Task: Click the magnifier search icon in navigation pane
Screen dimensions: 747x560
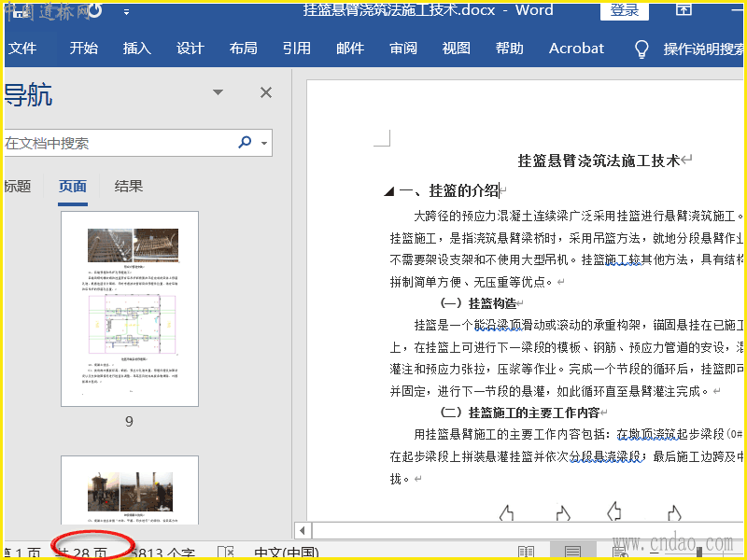Action: click(245, 143)
